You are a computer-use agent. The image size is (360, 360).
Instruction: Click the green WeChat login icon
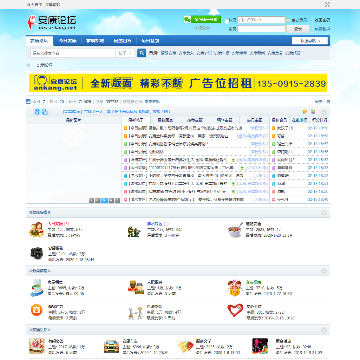pyautogui.click(x=187, y=19)
